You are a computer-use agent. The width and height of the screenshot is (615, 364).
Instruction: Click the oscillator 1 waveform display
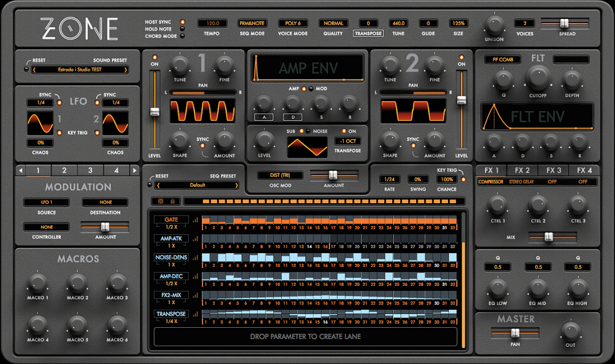click(202, 110)
